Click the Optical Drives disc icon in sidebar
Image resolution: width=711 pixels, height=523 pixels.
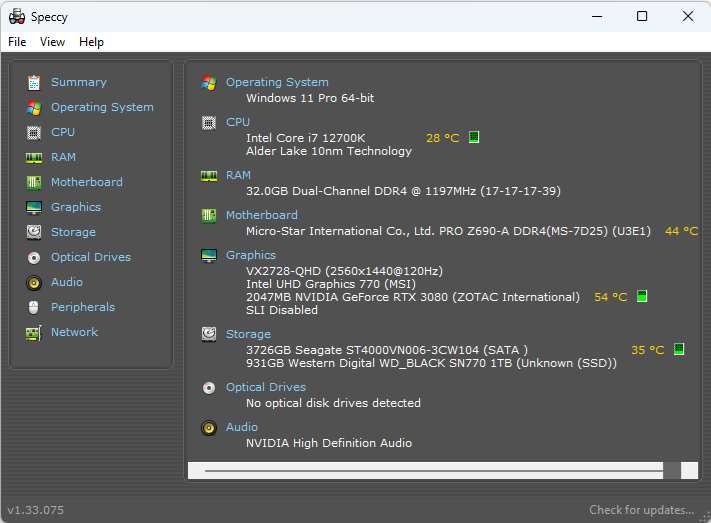click(34, 258)
